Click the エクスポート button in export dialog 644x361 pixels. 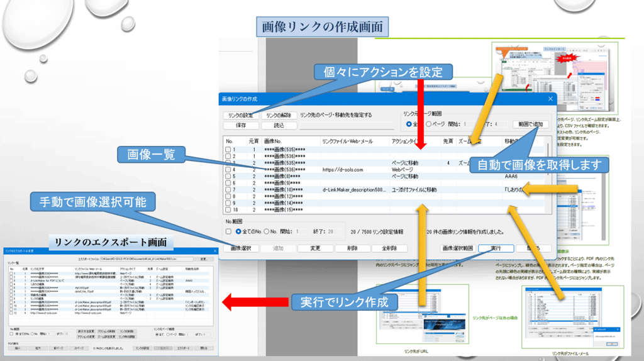pos(183,347)
